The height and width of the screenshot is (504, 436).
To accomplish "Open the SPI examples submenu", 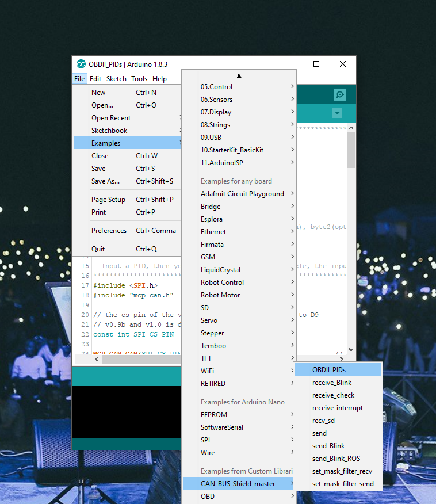I will (x=238, y=440).
